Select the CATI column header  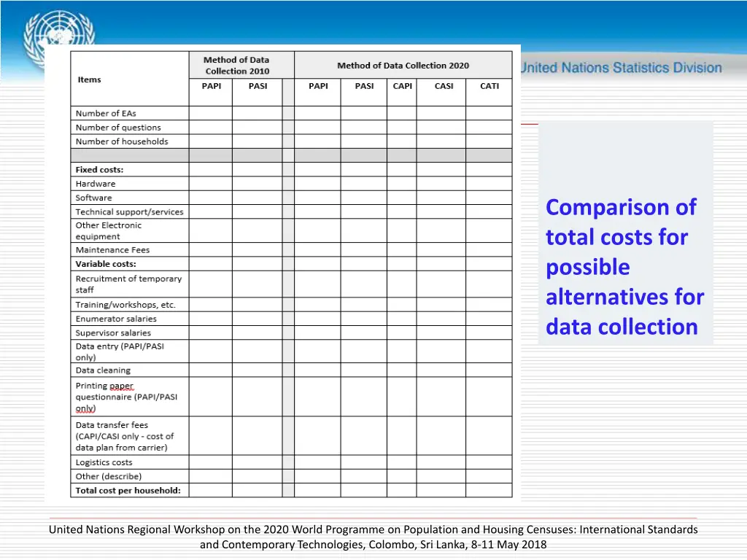click(489, 86)
